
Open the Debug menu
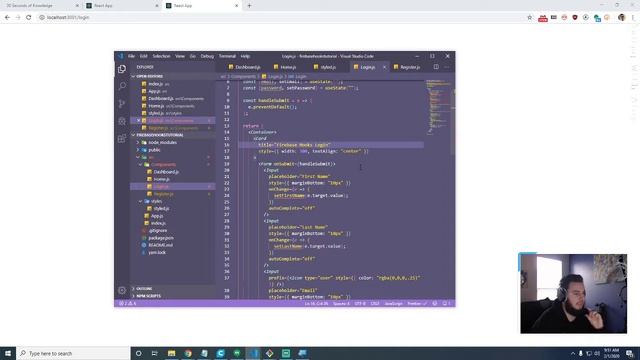(x=207, y=56)
